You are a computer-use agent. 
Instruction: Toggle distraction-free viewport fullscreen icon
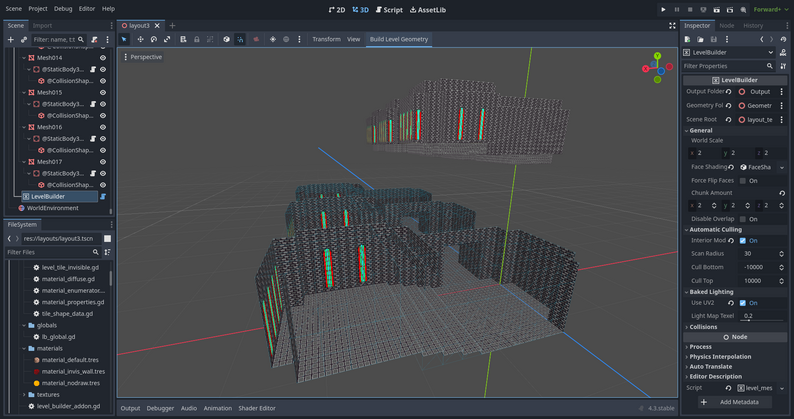click(672, 25)
